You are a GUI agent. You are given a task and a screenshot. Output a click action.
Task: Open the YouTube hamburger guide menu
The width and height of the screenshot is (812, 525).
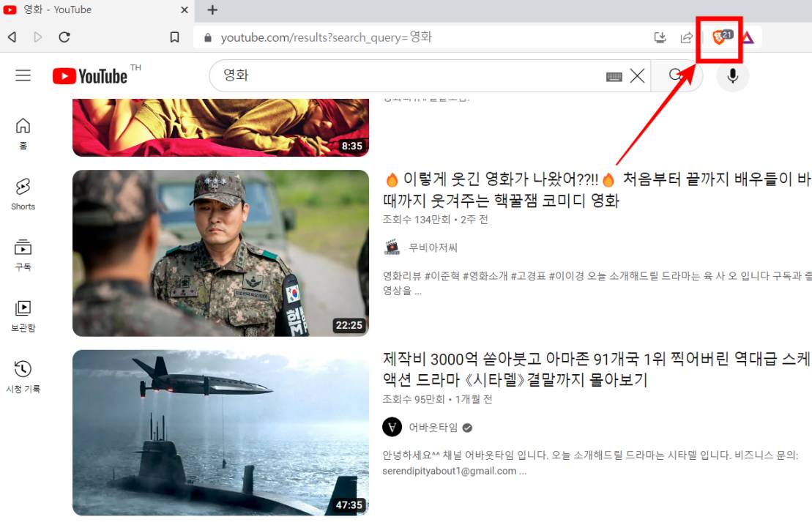(23, 75)
